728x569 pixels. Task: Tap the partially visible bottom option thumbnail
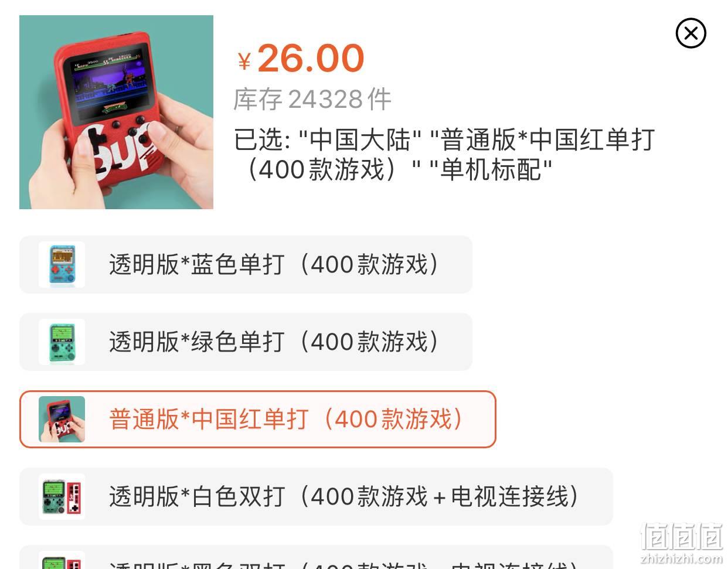62,560
